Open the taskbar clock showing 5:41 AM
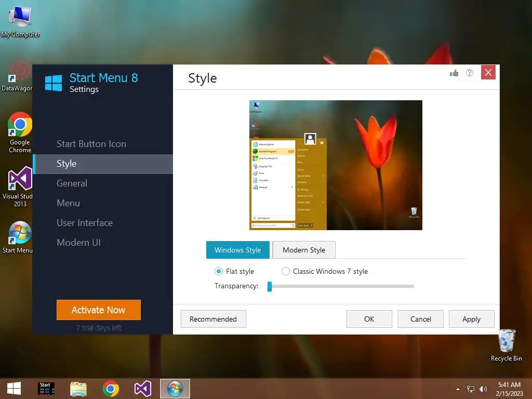Image resolution: width=532 pixels, height=399 pixels. tap(509, 389)
